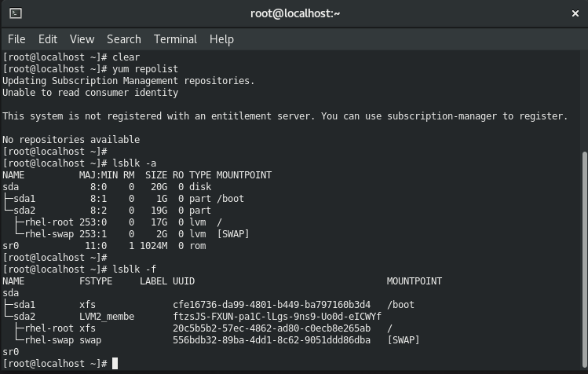Open the Terminal menu
Screen dimensions: 588x374
click(175, 39)
